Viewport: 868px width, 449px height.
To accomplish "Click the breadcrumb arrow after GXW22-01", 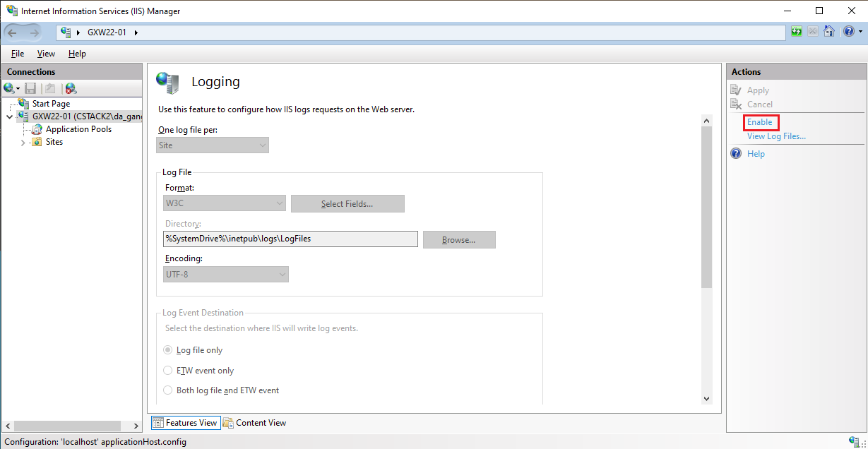I will (136, 32).
